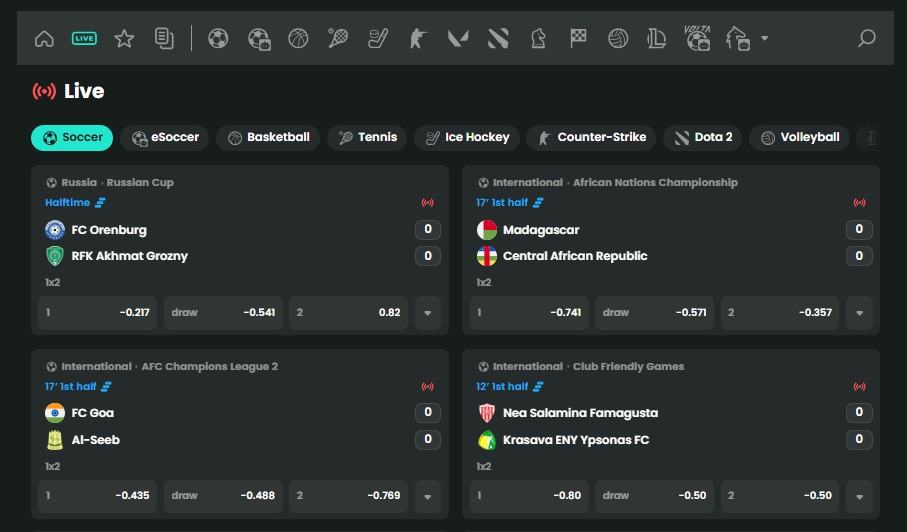The height and width of the screenshot is (532, 907).
Task: Select the Soccer tab
Action: click(72, 138)
